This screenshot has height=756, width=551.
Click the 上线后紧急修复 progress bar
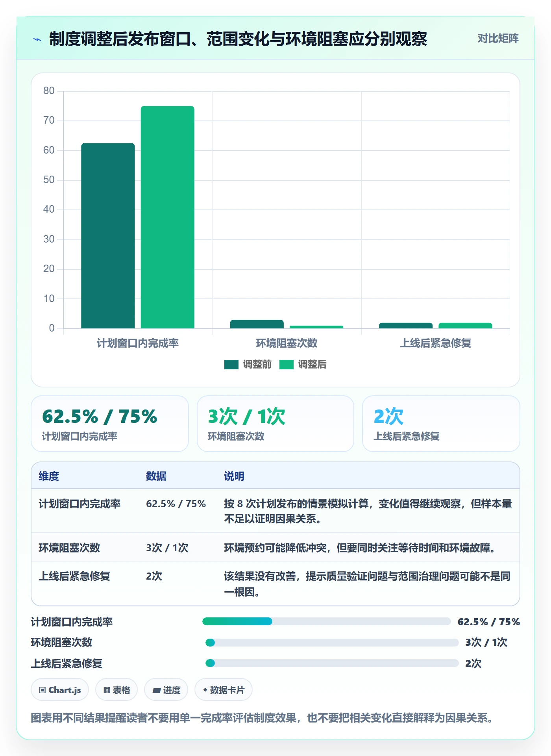pyautogui.click(x=332, y=663)
